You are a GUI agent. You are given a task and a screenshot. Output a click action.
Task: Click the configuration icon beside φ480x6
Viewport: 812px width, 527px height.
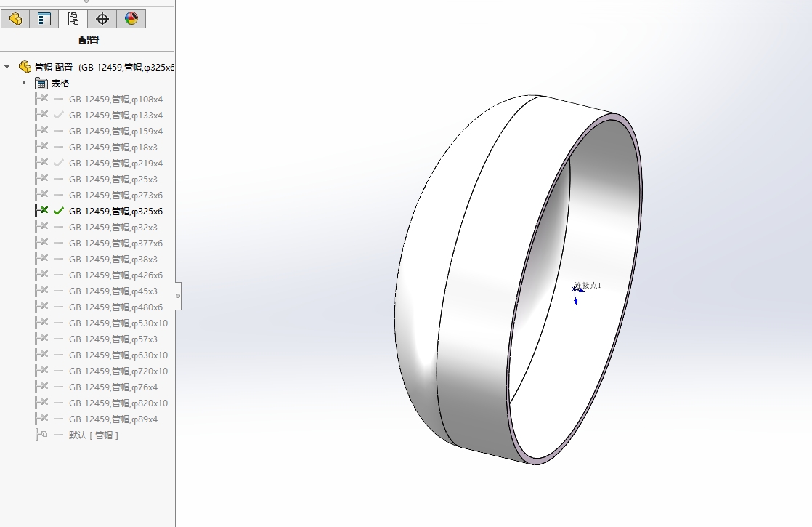[41, 307]
